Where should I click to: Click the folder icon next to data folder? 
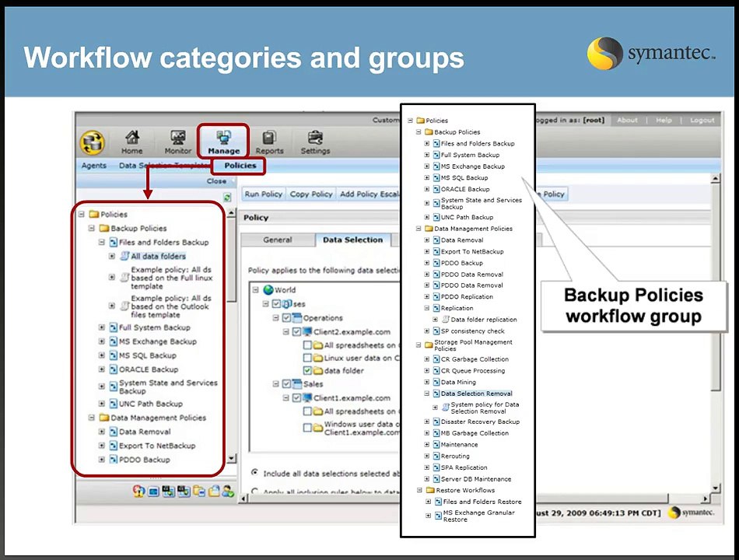pyautogui.click(x=318, y=370)
